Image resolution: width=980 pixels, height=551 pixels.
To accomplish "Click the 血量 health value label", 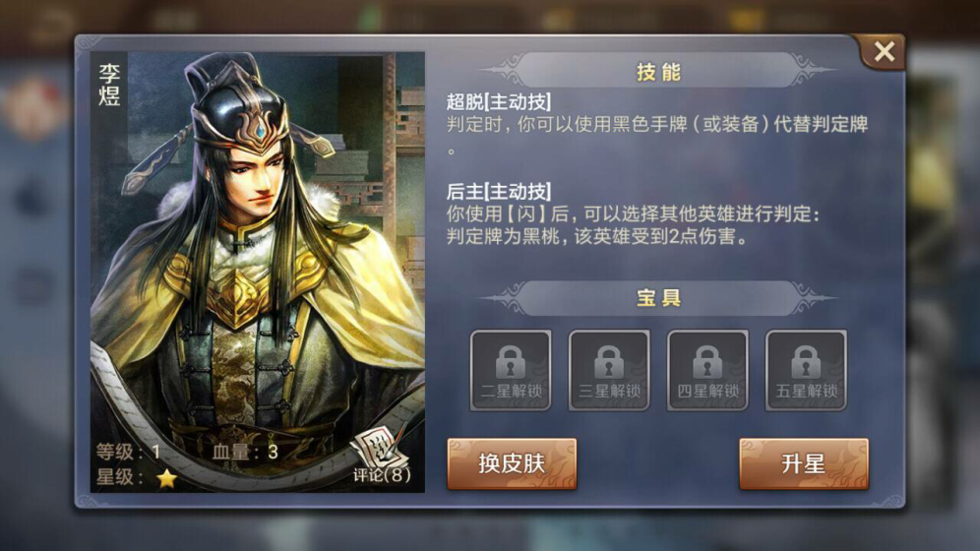I will click(245, 451).
